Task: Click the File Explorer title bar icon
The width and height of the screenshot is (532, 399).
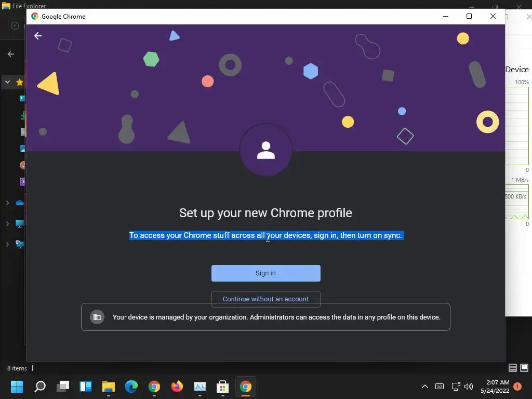Action: click(6, 6)
